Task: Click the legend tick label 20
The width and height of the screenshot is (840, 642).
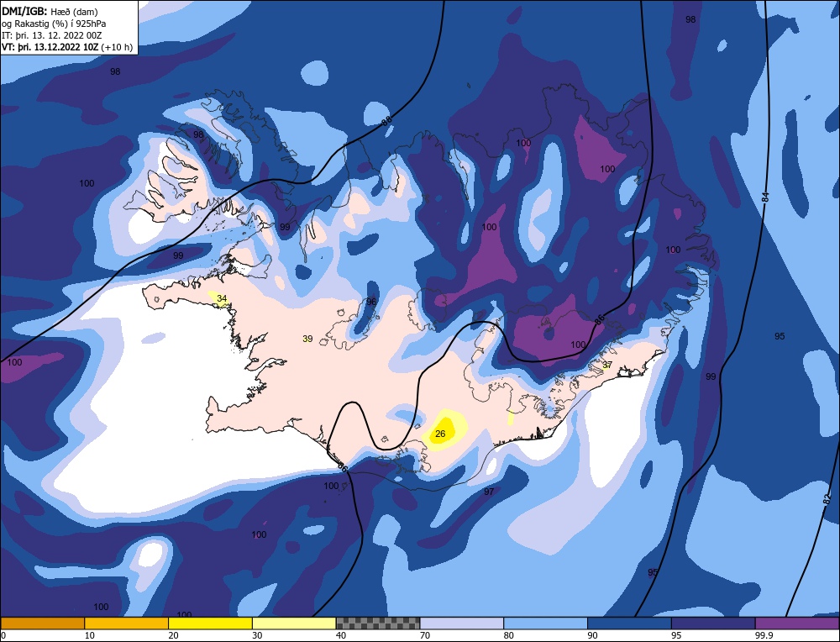Action: coord(174,635)
